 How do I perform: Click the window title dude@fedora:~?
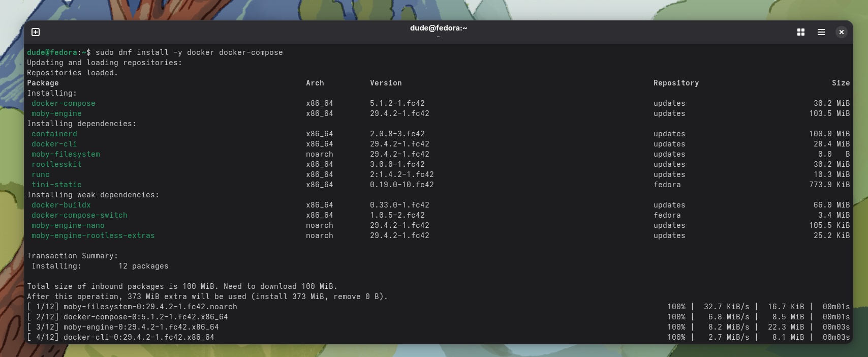439,28
